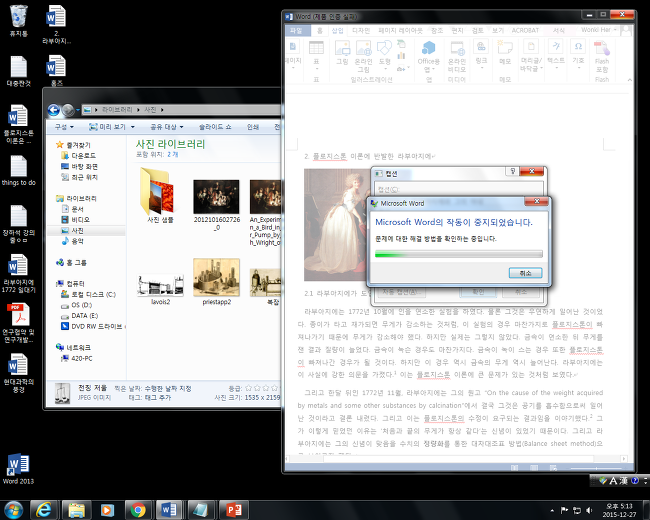Click 인쇄 (Print) in Explorer toolbar

click(253, 127)
